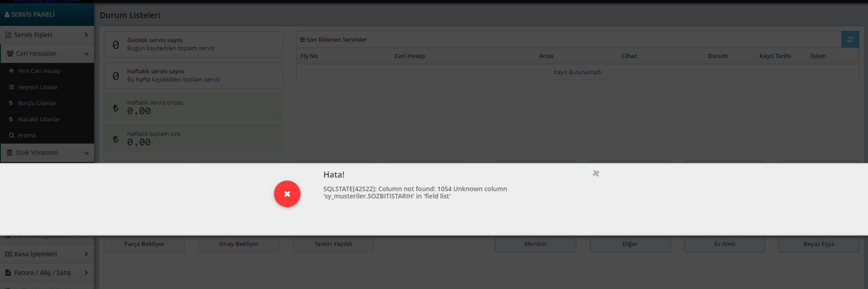The image size is (868, 289).
Task: Click the Monitör category button
Action: click(x=536, y=244)
